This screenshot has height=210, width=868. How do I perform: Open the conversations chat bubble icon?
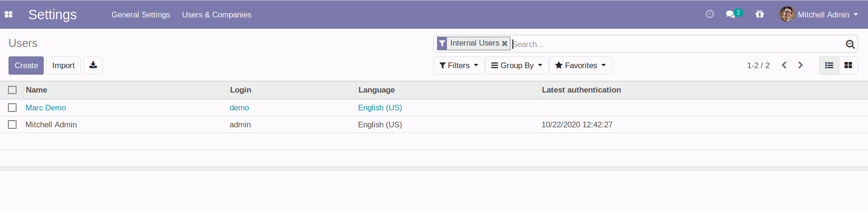pos(730,15)
